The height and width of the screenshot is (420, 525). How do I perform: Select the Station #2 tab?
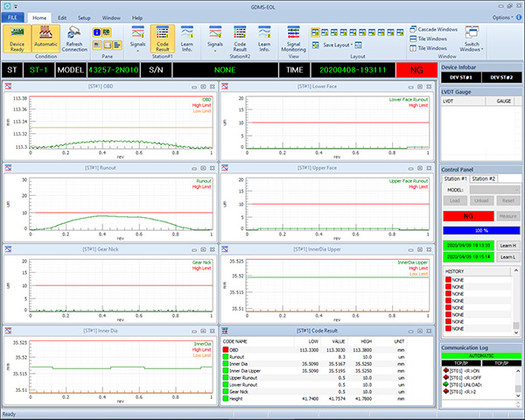coord(486,178)
